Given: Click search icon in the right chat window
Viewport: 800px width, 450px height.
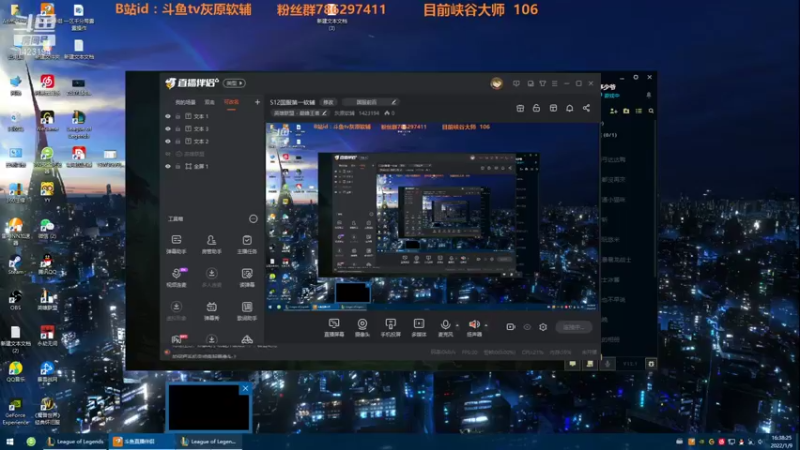Looking at the screenshot, I should pyautogui.click(x=651, y=111).
